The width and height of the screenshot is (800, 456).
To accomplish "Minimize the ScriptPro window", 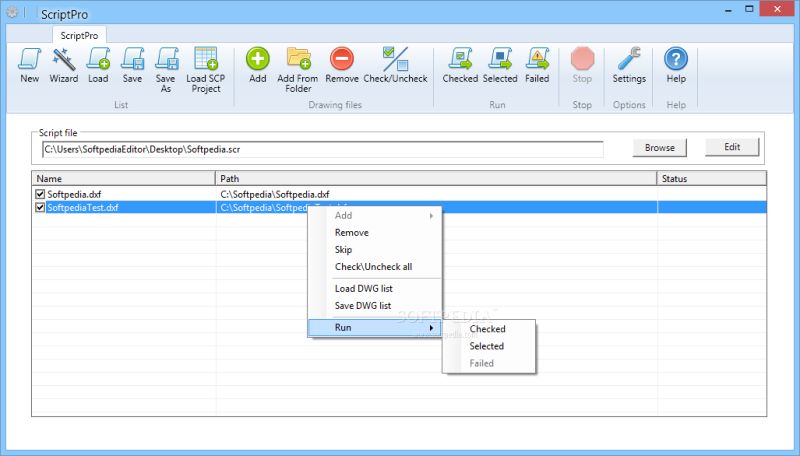I will 728,9.
